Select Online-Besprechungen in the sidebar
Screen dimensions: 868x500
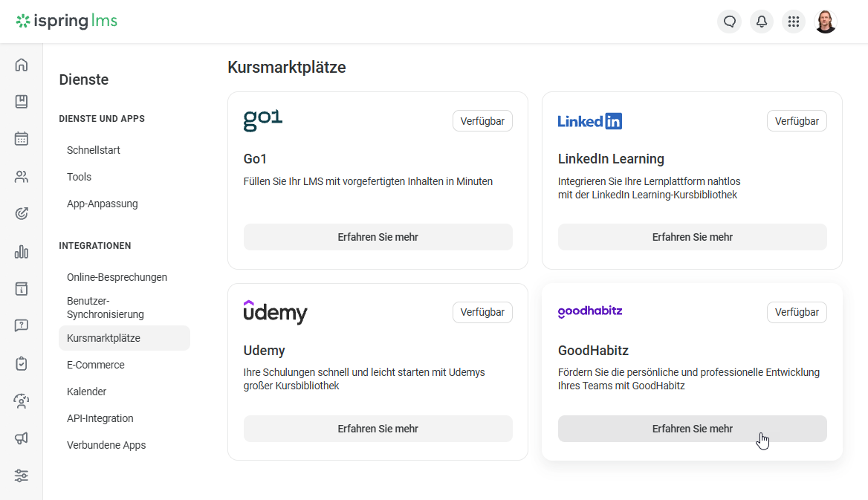(117, 277)
